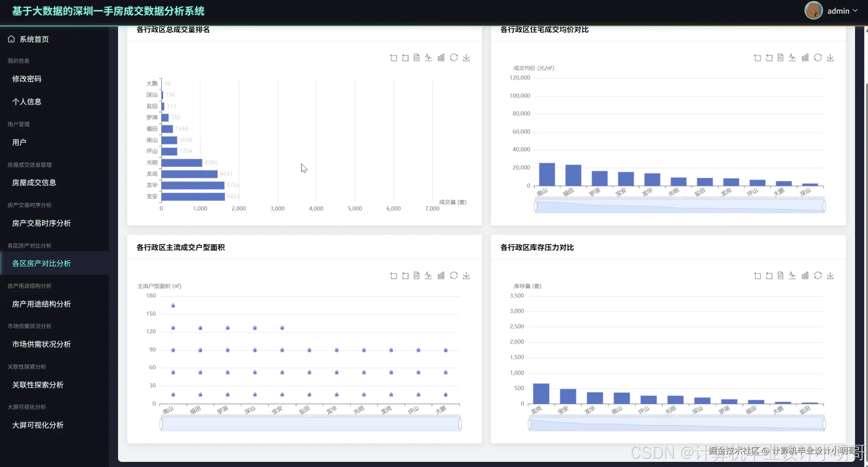
Task: Enable area zoom in average price chart
Action: [x=757, y=58]
